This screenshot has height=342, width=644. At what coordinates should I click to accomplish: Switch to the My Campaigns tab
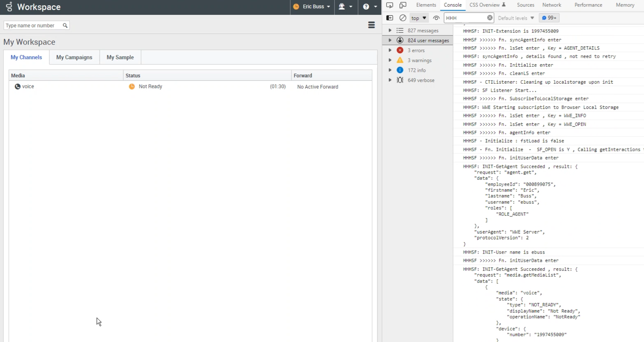pyautogui.click(x=74, y=57)
